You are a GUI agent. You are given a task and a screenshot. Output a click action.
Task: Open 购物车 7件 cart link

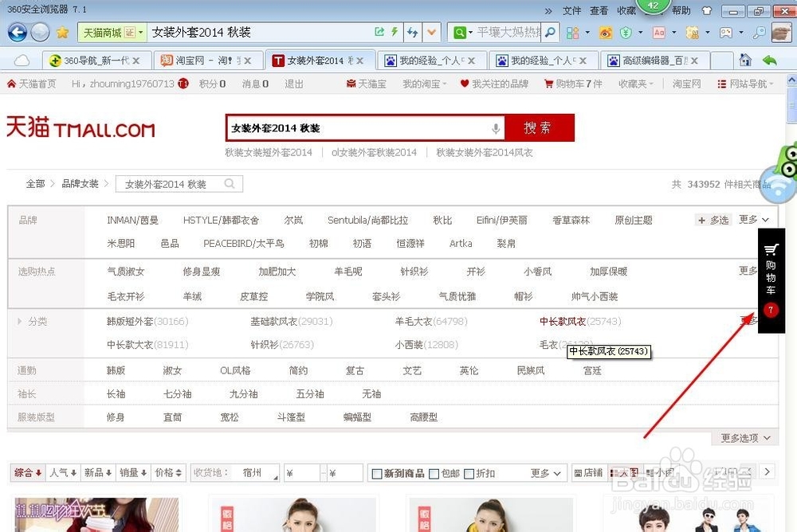(x=573, y=84)
